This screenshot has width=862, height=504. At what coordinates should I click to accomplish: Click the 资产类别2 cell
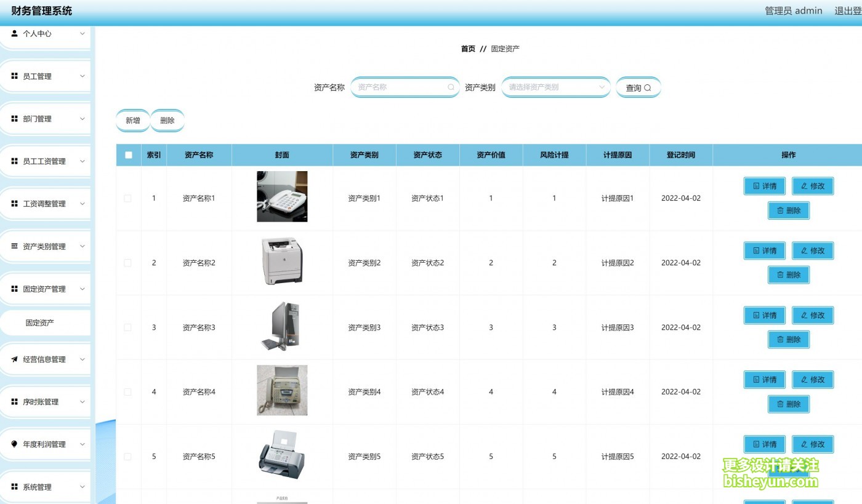click(365, 263)
